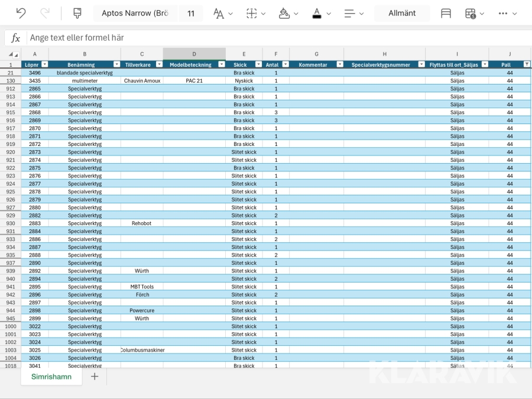The image size is (532, 399).
Task: Open the Skick column filter dropdown
Action: point(258,64)
